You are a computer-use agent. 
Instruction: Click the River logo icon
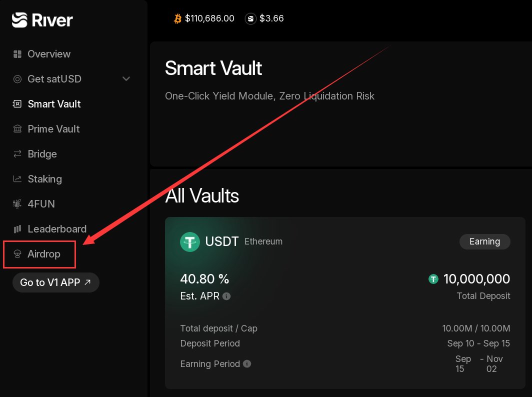[19, 19]
